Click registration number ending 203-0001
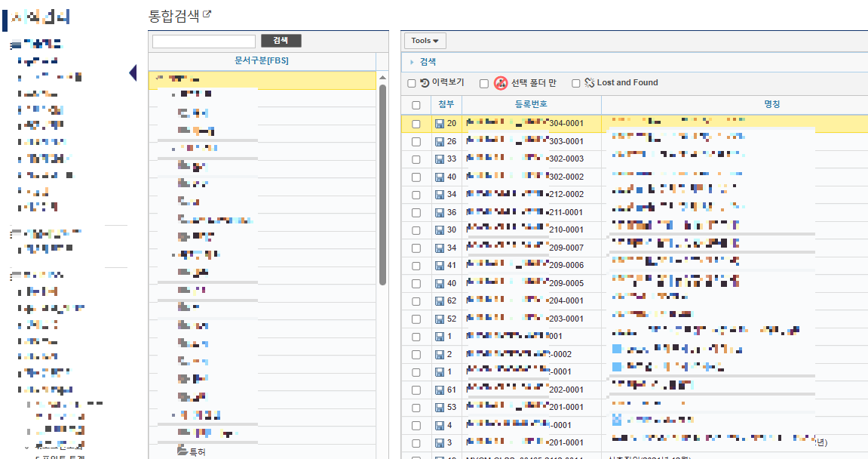868x459 pixels. pyautogui.click(x=525, y=318)
